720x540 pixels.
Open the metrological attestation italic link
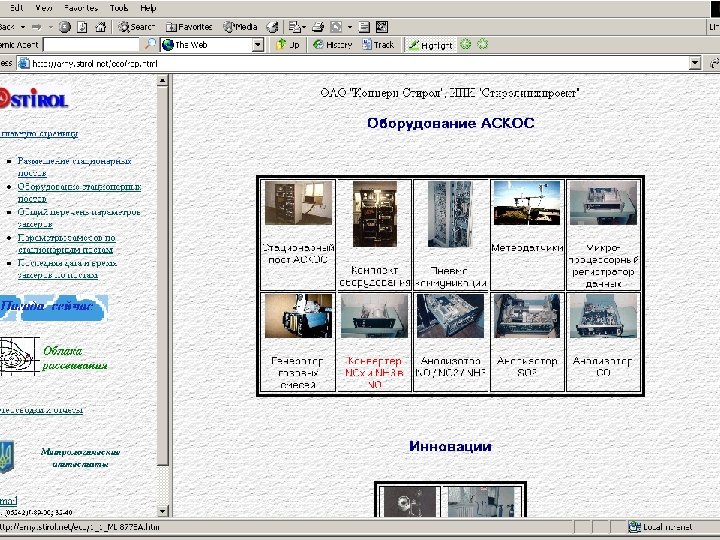pyautogui.click(x=80, y=458)
